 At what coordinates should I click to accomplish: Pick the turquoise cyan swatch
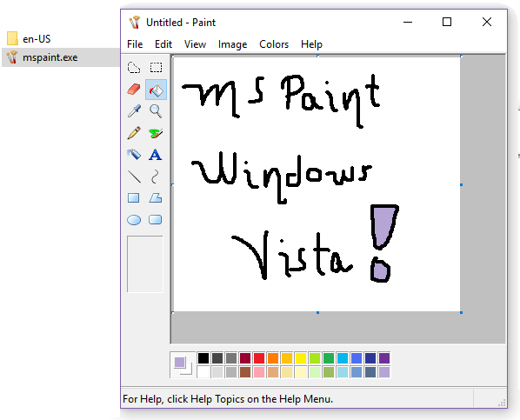343,358
